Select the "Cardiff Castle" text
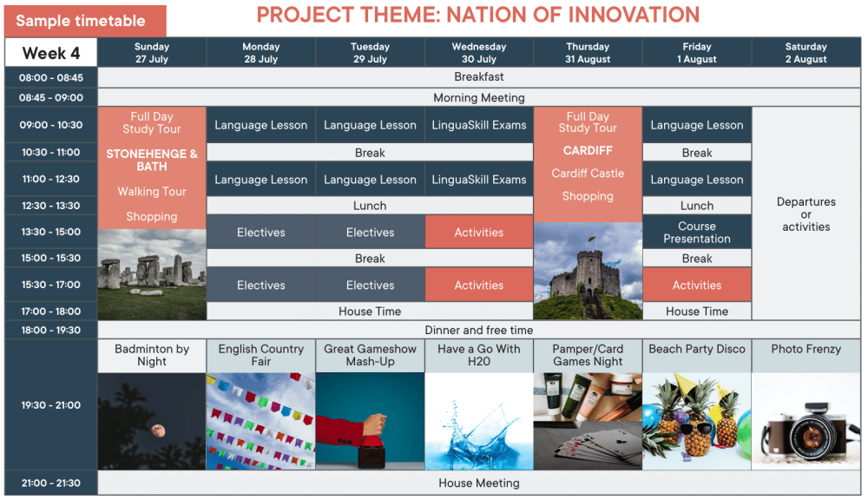Image resolution: width=868 pixels, height=499 pixels. click(x=588, y=174)
